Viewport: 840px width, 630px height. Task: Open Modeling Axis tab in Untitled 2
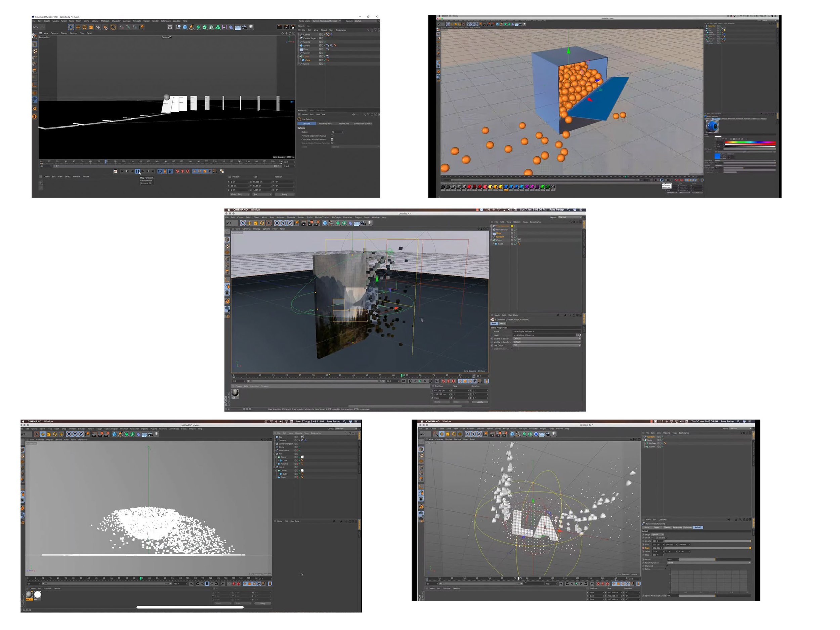click(325, 123)
